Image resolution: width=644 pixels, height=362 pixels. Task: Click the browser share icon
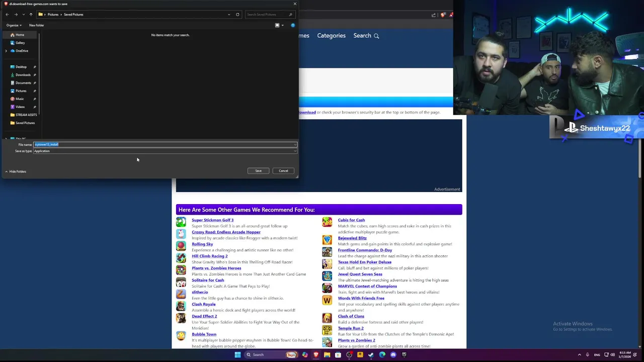tap(434, 15)
